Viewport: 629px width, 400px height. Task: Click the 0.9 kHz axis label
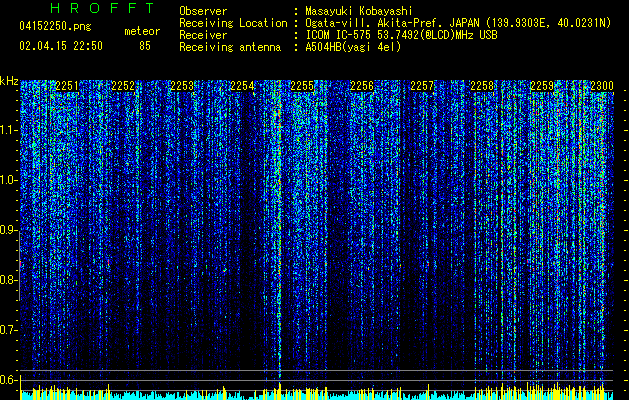click(x=8, y=230)
